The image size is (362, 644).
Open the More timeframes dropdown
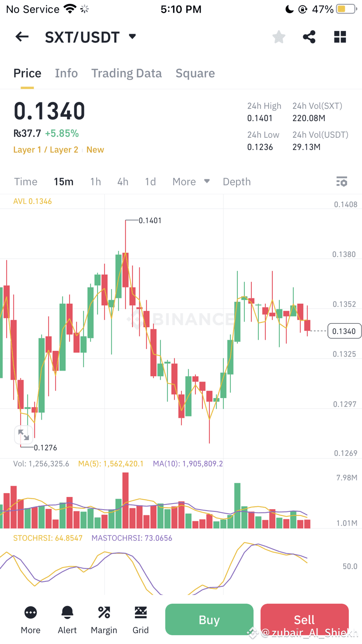(191, 181)
